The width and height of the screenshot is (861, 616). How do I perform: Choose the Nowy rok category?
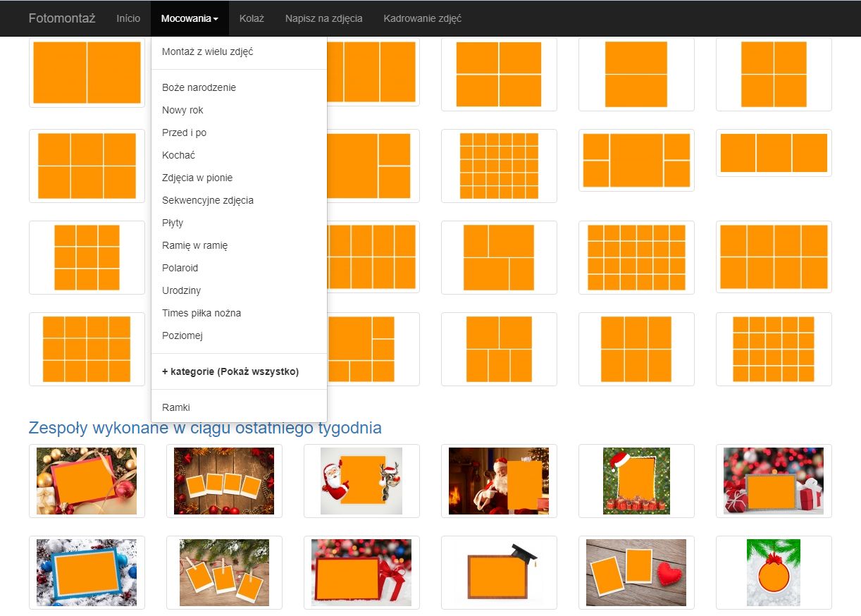tap(239, 110)
